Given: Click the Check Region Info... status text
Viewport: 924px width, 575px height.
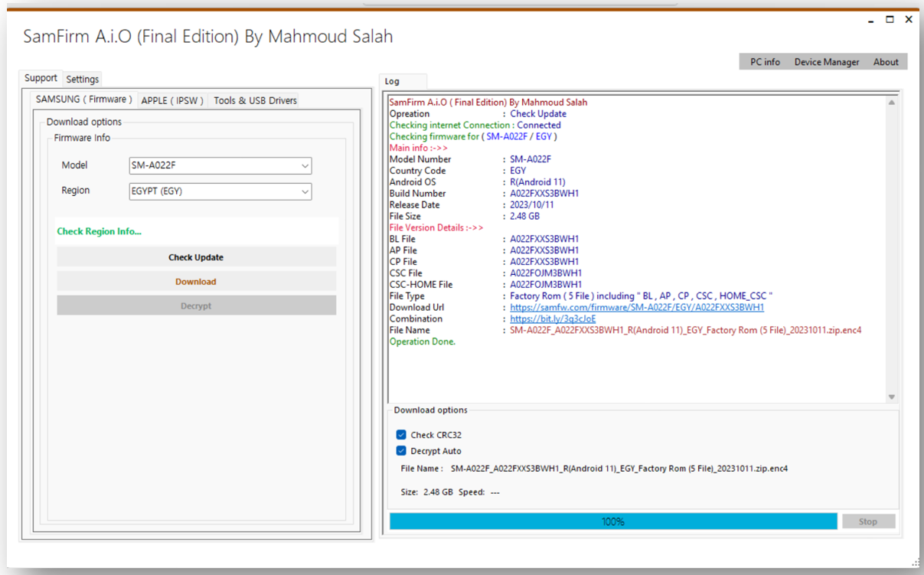Looking at the screenshot, I should coord(100,231).
